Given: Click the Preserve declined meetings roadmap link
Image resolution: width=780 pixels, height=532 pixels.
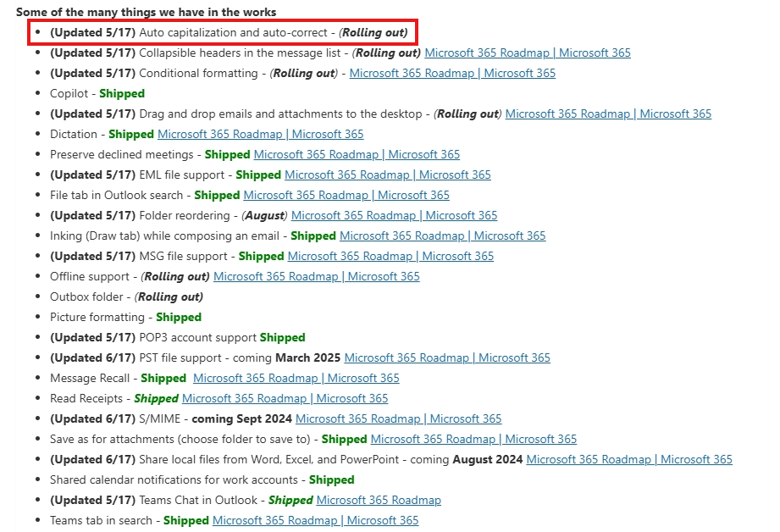Looking at the screenshot, I should pyautogui.click(x=357, y=154).
